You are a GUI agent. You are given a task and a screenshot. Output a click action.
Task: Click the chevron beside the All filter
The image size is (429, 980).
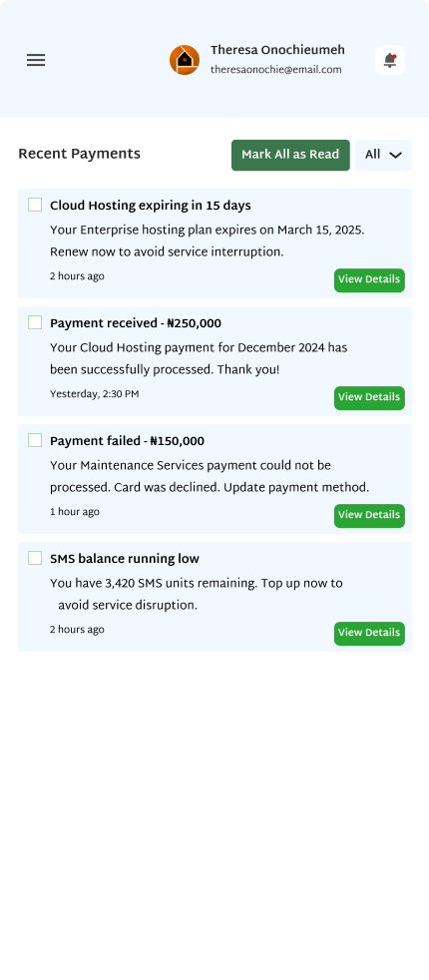tap(395, 155)
